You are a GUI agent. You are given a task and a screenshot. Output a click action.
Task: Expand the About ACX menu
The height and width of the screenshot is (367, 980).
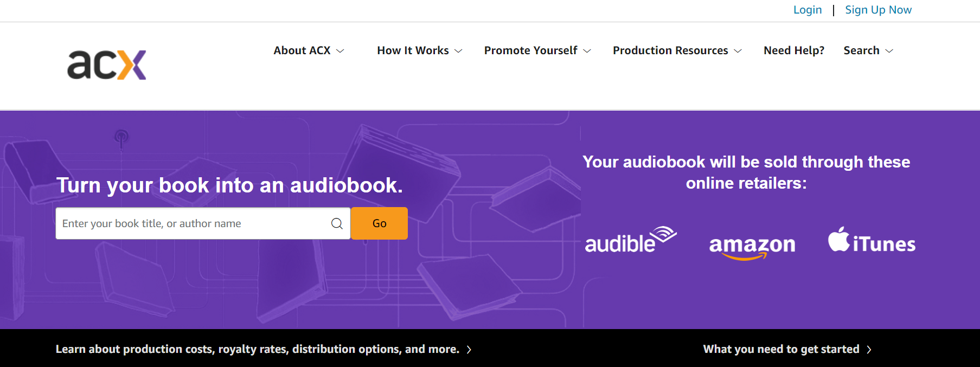pos(309,50)
